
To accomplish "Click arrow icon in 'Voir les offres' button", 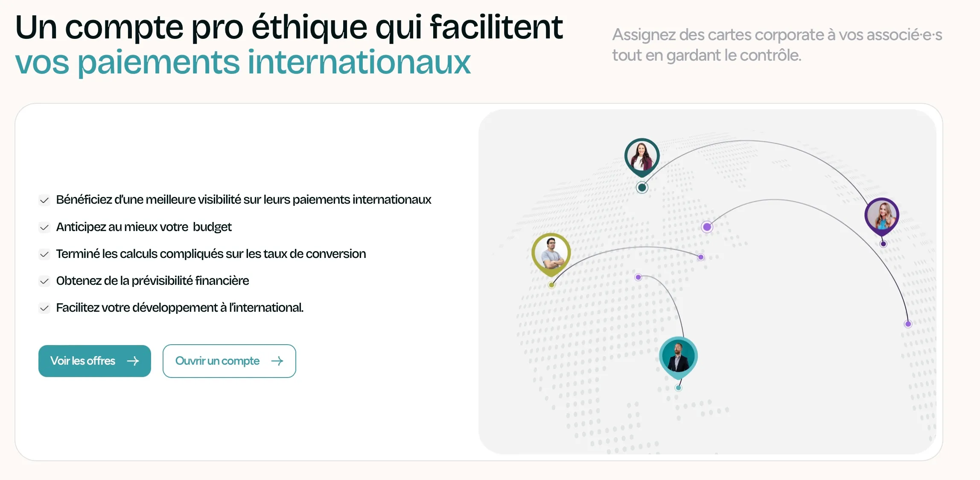I will 133,361.
